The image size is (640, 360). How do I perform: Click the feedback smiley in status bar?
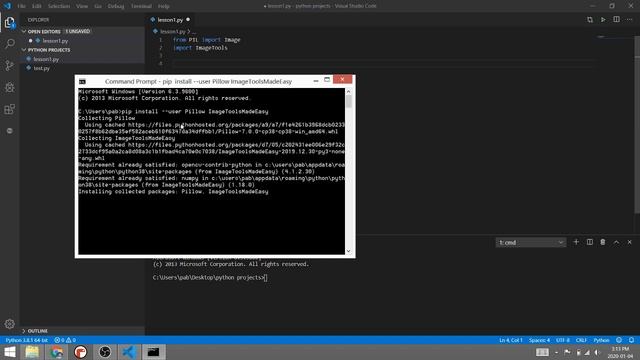click(619, 340)
